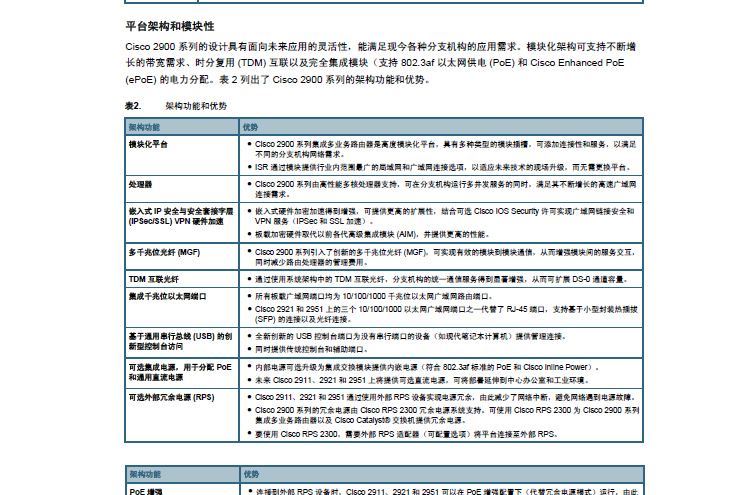Click the PoE 增强 row label in second table
The height and width of the screenshot is (495, 750).
(146, 491)
